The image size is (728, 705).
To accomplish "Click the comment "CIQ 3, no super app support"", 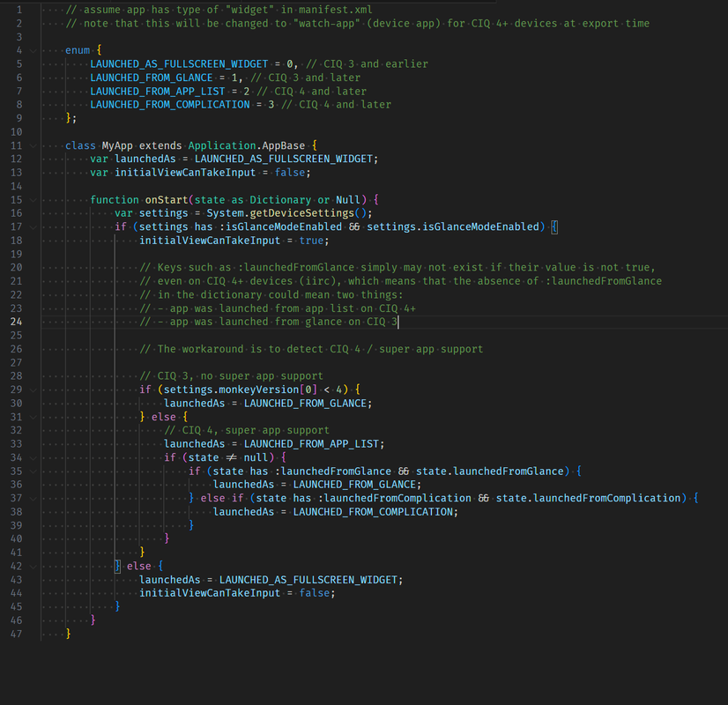I will [231, 376].
